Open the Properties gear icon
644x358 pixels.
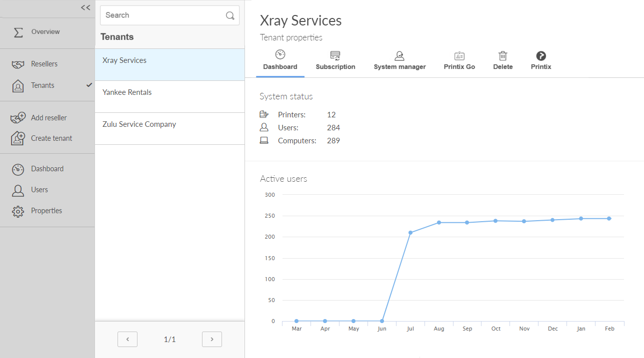click(18, 211)
